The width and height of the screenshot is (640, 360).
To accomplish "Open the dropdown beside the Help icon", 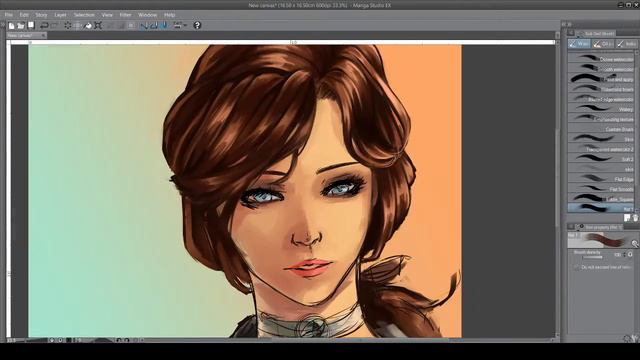I will pos(186,26).
